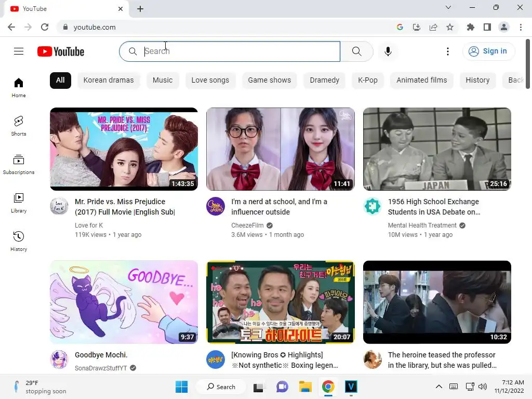The image size is (532, 399).
Task: Click Mental Health Treatment channel avatar
Action: pos(372,206)
